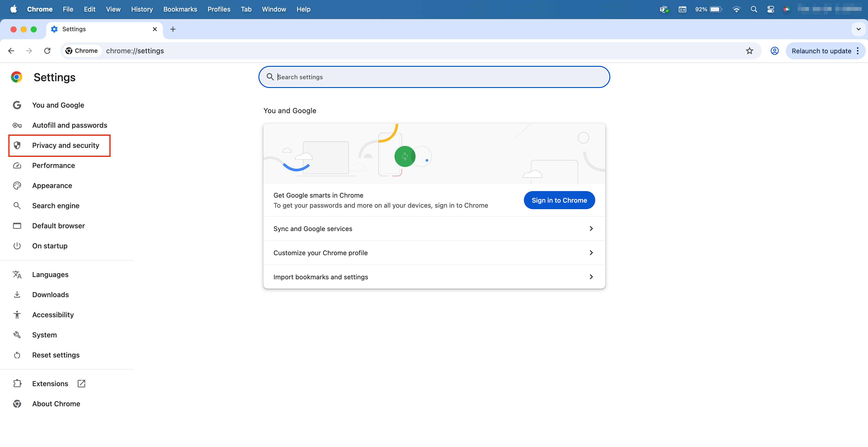Screen dimensions: 868x447
Task: Expand Sync and Google services
Action: pos(434,229)
